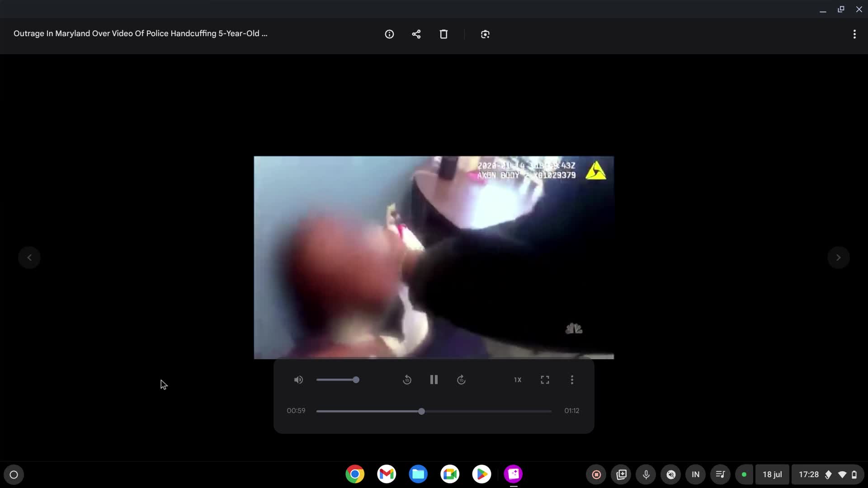Open the file info panel
Image resolution: width=868 pixels, height=488 pixels.
(x=389, y=34)
